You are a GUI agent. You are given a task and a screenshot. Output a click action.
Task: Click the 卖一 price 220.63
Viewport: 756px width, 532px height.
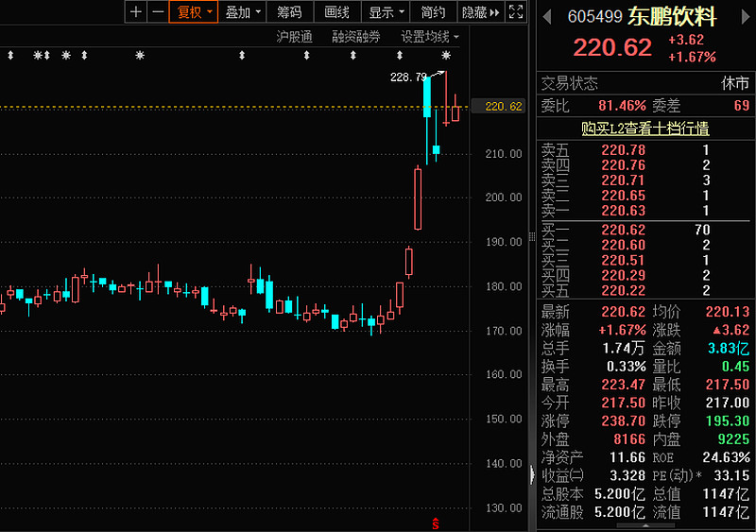pos(623,211)
